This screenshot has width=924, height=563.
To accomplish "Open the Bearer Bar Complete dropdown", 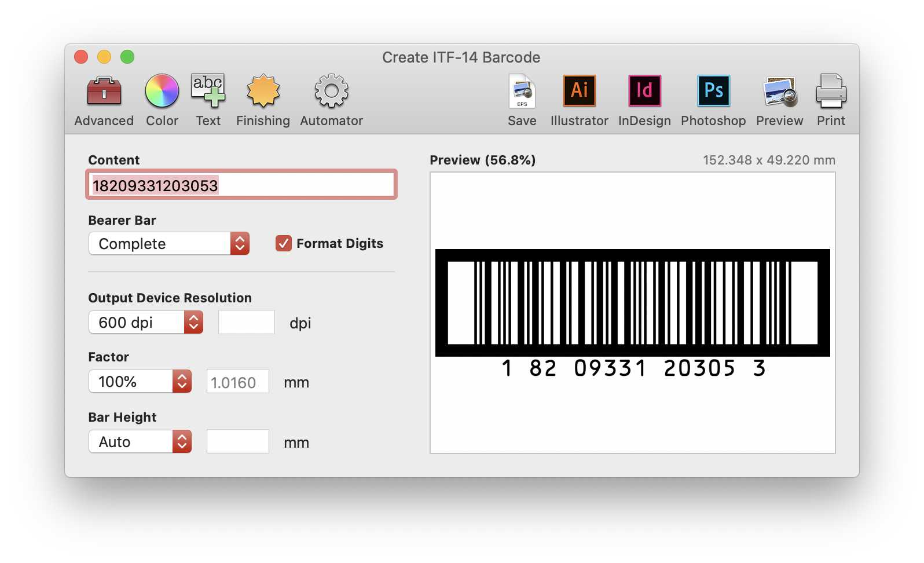I will 169,244.
